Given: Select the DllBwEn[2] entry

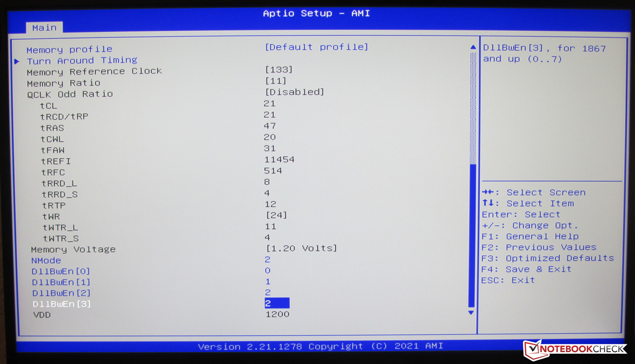Looking at the screenshot, I should 61,293.
